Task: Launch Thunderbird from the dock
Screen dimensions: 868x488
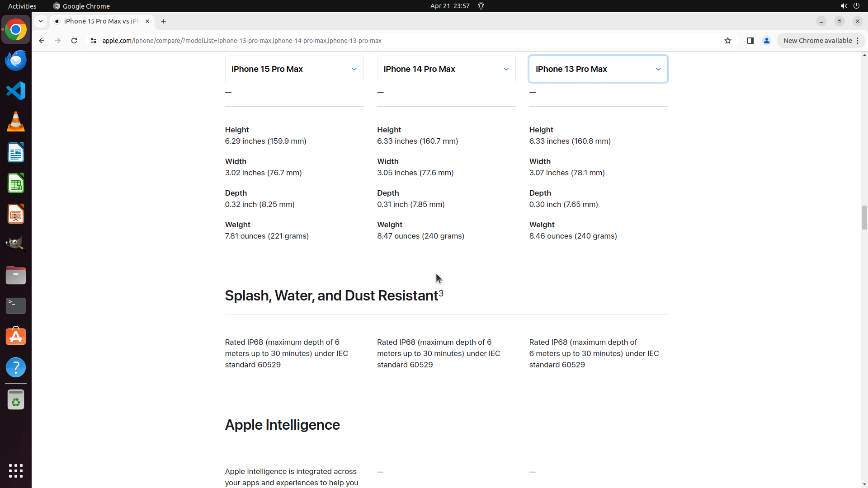Action: coord(16,60)
